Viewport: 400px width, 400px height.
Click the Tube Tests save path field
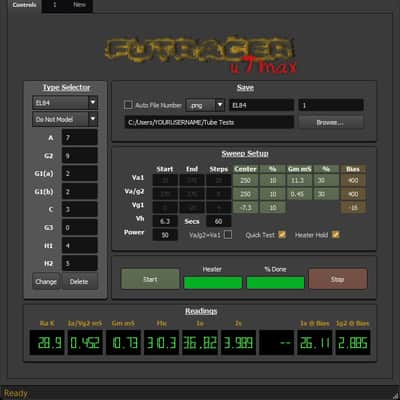tap(209, 122)
